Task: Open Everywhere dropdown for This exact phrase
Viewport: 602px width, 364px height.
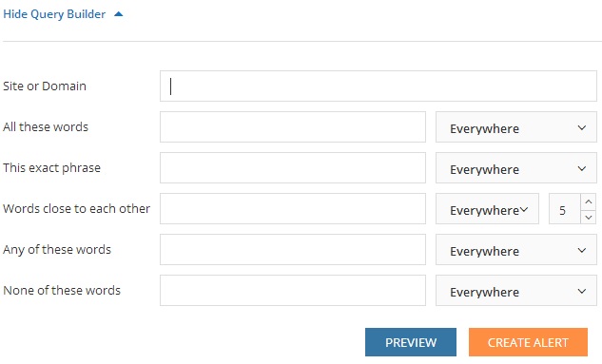Action: point(516,168)
